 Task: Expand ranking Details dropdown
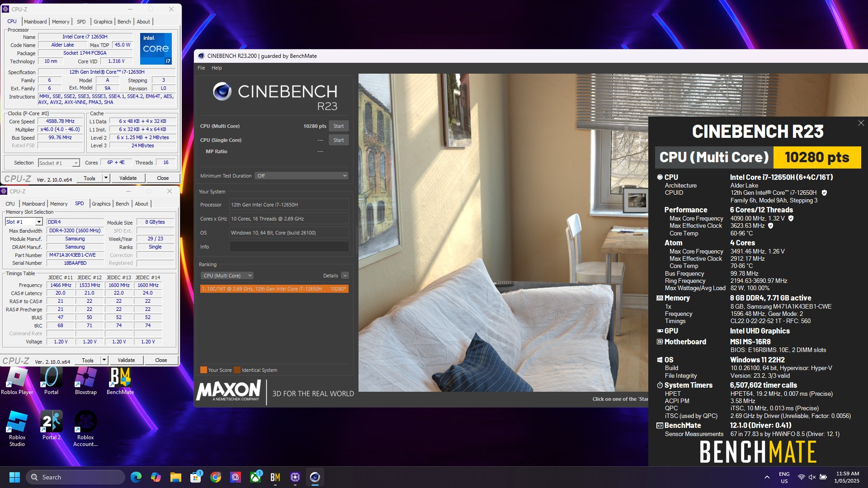coord(345,276)
